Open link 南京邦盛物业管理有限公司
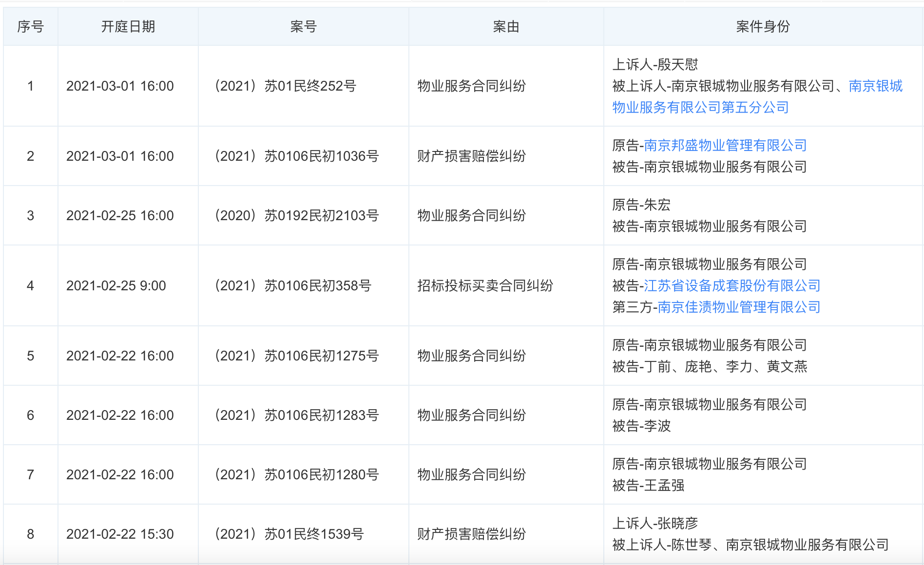This screenshot has height=565, width=924. (725, 145)
